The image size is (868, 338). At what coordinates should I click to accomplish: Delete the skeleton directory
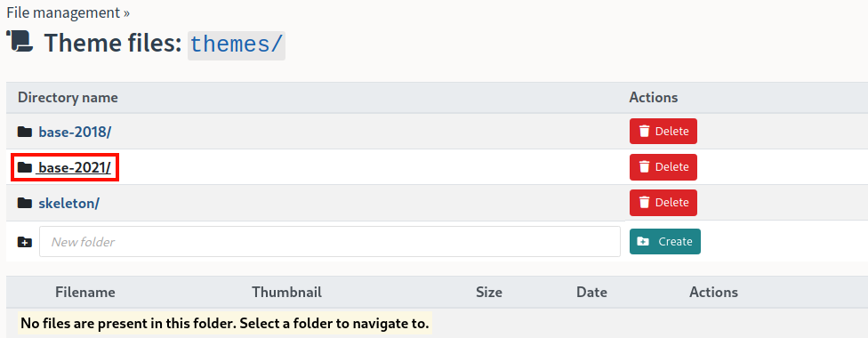[x=663, y=203]
